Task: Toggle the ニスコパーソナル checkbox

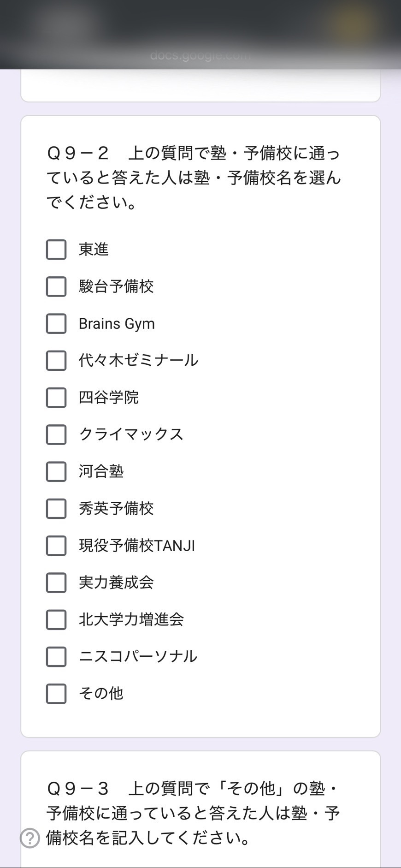Action: 56,657
